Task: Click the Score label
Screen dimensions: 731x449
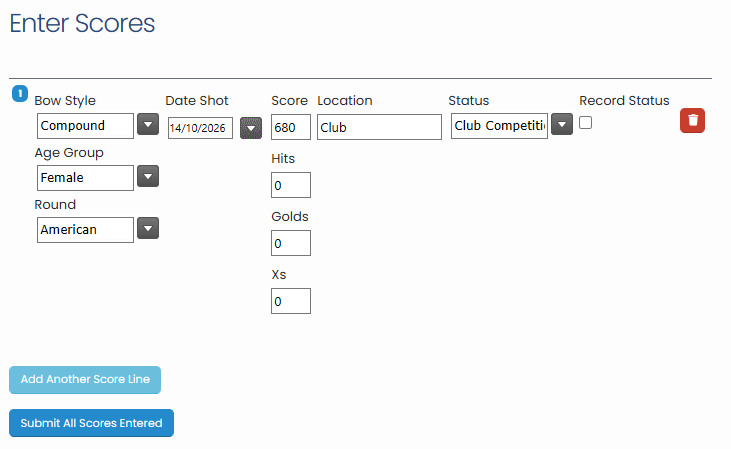Action: pos(290,100)
